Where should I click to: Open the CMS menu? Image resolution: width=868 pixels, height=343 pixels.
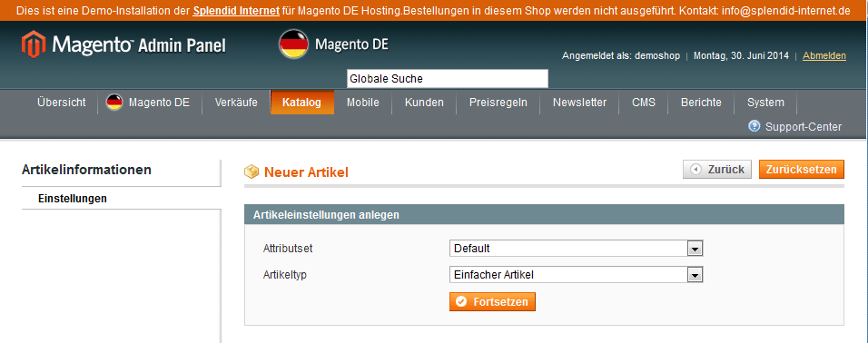[x=644, y=103]
